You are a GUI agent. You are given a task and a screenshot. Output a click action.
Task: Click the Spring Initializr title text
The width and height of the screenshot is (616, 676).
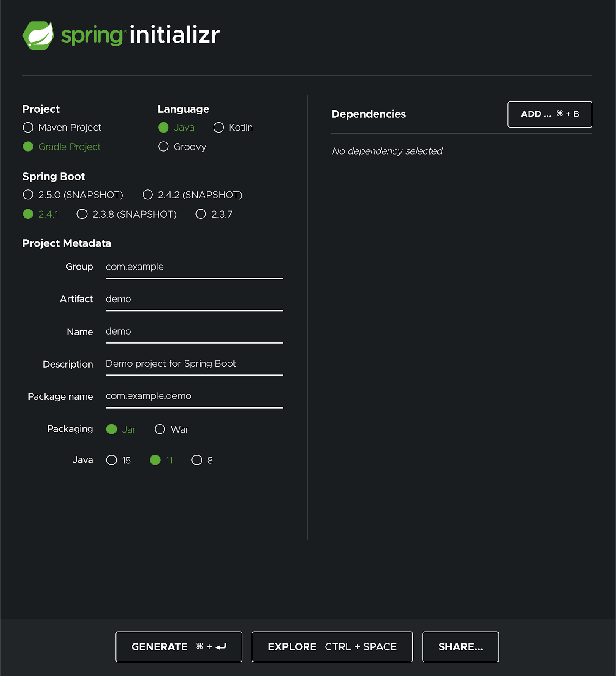click(x=141, y=35)
